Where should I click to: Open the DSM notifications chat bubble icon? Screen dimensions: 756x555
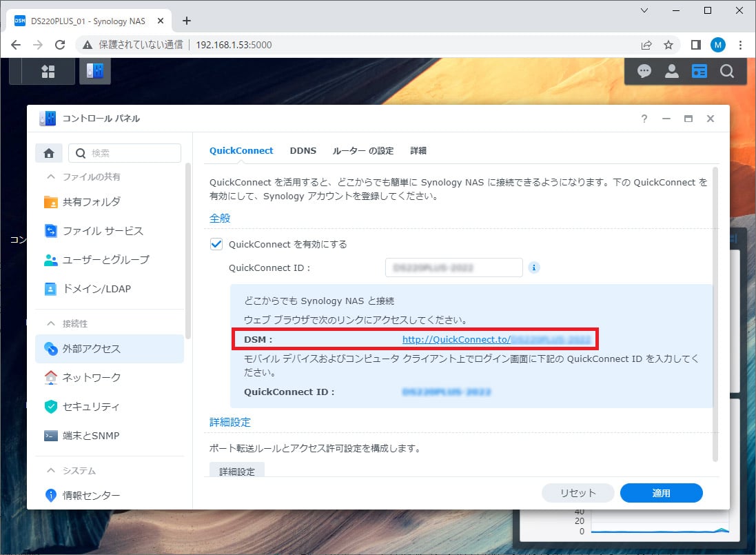pyautogui.click(x=644, y=72)
